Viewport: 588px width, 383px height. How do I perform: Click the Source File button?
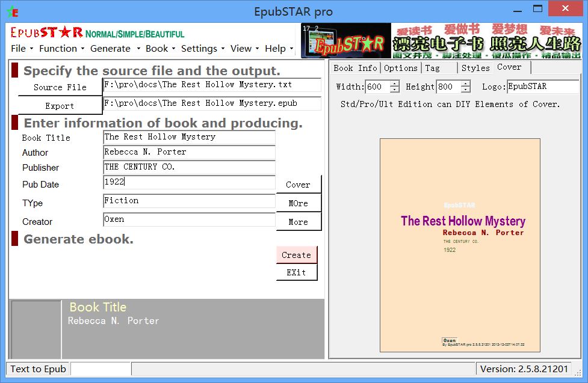click(x=60, y=87)
